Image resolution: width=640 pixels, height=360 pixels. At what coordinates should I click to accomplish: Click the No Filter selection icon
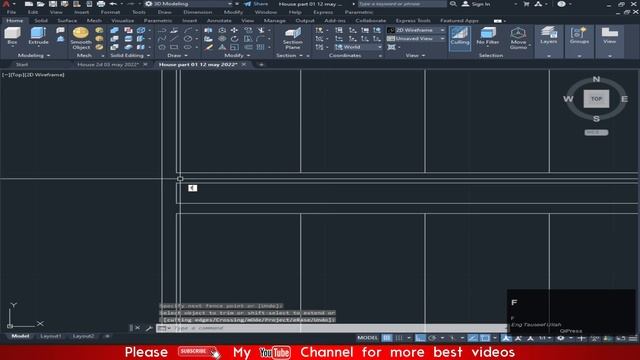click(x=487, y=36)
